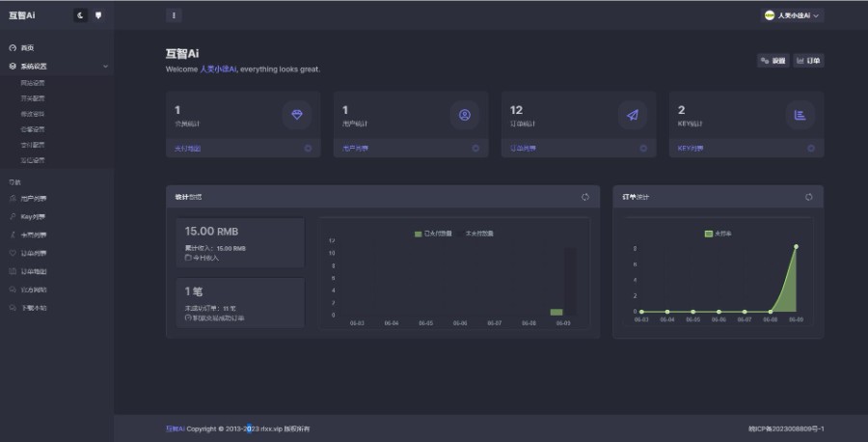Click the 订单 button near the header
868x442 pixels.
[808, 61]
